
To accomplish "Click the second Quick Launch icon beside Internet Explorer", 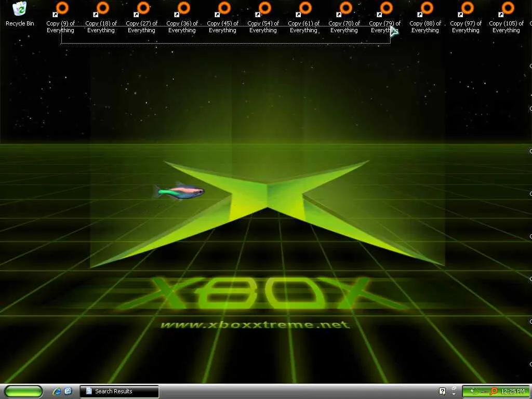I will tap(68, 391).
